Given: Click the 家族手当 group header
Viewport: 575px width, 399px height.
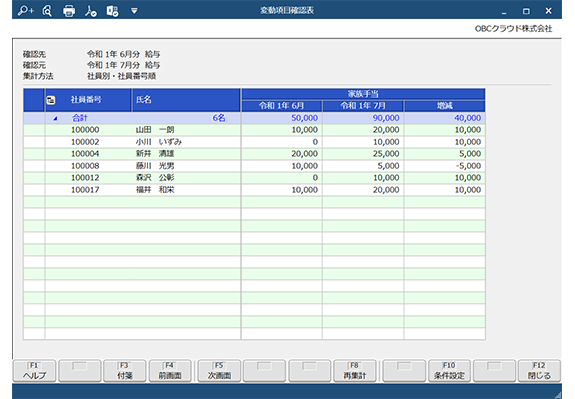Looking at the screenshot, I should click(363, 94).
